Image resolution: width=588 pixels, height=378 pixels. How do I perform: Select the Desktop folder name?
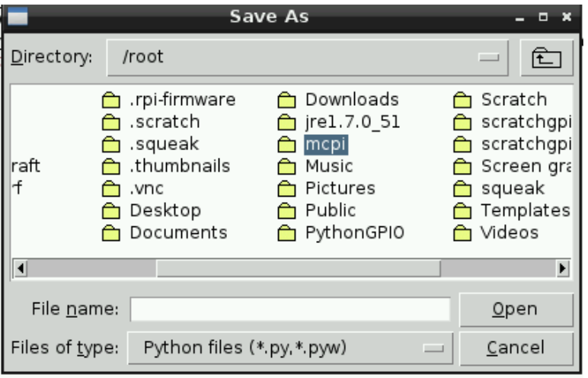click(x=165, y=210)
